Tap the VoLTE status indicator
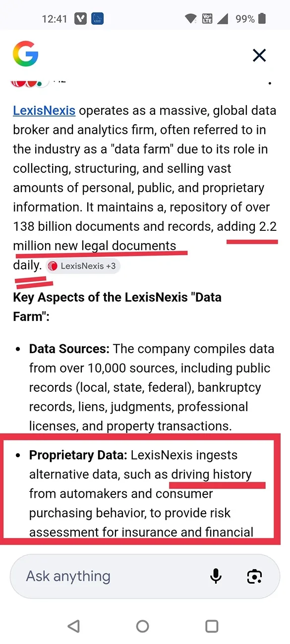Screen dimensions: 290x644 point(206,19)
